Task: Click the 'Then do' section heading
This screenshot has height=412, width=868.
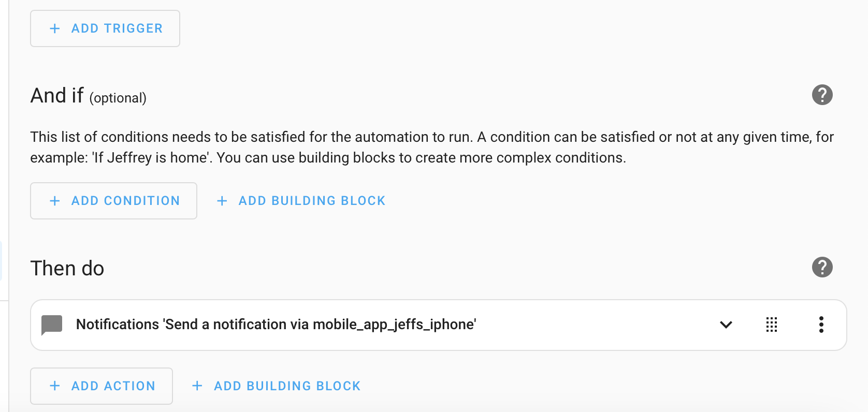Action: click(x=67, y=269)
